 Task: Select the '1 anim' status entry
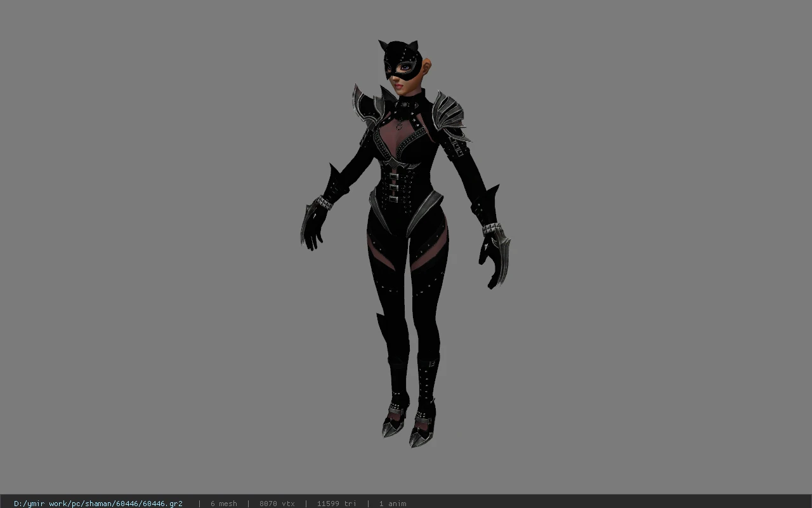click(x=393, y=504)
